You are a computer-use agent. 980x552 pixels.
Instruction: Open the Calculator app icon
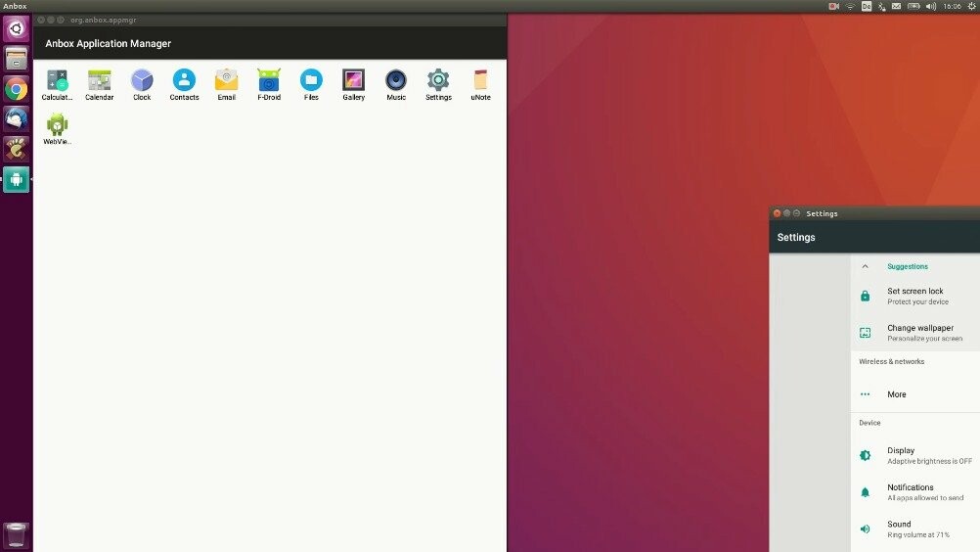57,81
